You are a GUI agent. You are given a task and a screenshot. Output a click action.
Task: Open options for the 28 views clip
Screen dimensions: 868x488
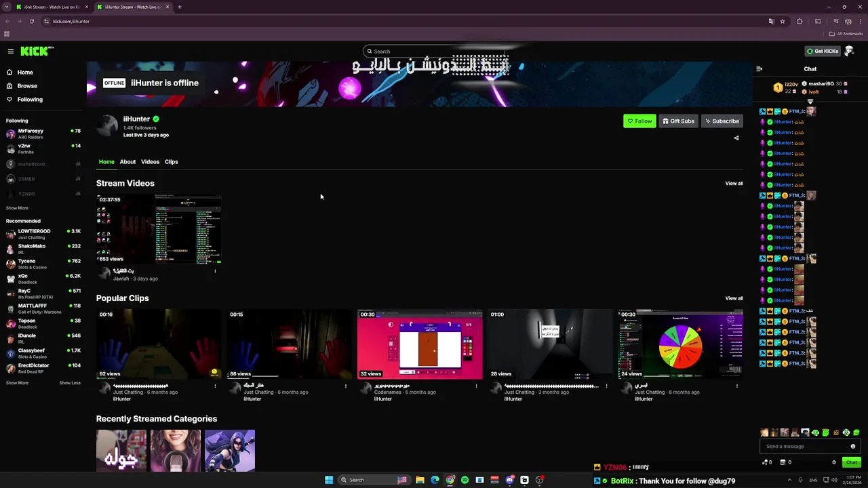pos(606,386)
